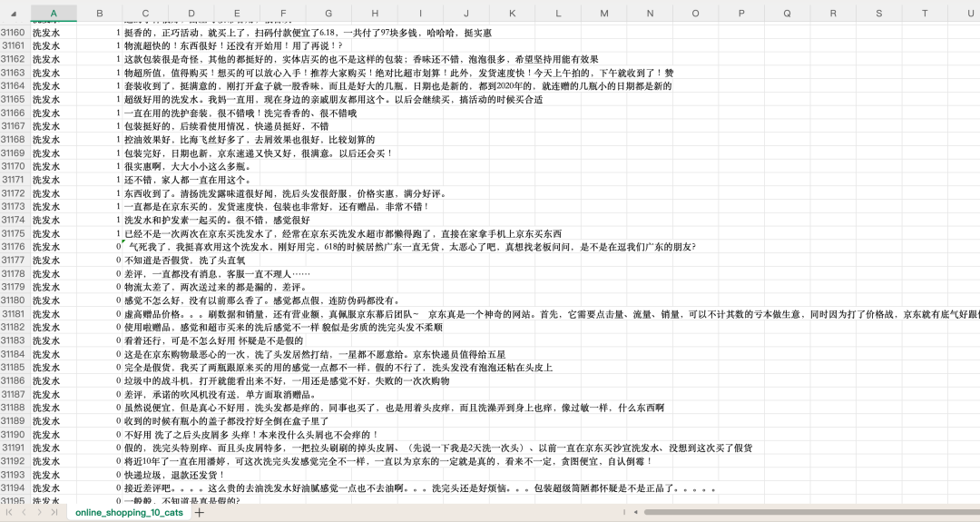Click the '差评，一直都没有消息' review cell
This screenshot has width=980, height=522.
217,274
